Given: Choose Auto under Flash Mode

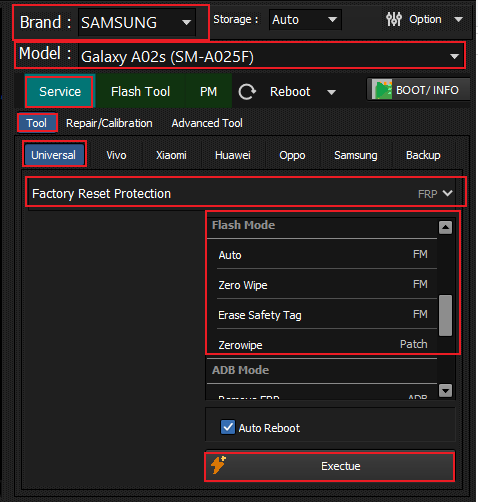Looking at the screenshot, I should tap(323, 255).
